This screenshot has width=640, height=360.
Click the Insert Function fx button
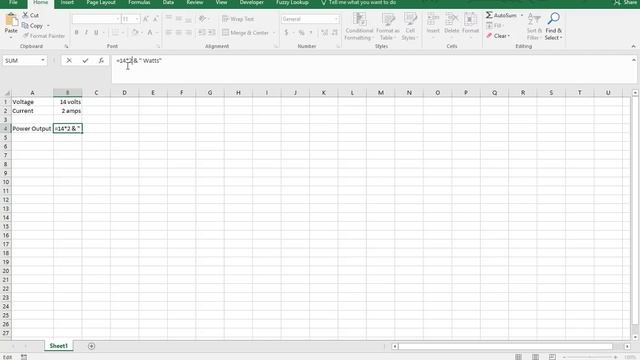[101, 60]
